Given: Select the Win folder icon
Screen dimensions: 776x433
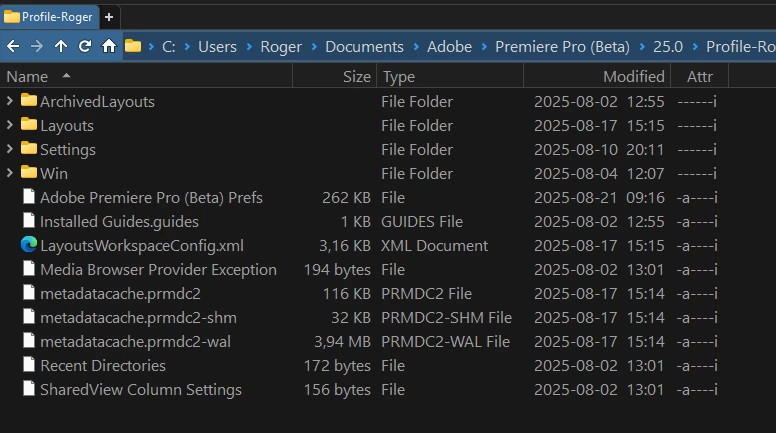Looking at the screenshot, I should tap(29, 172).
